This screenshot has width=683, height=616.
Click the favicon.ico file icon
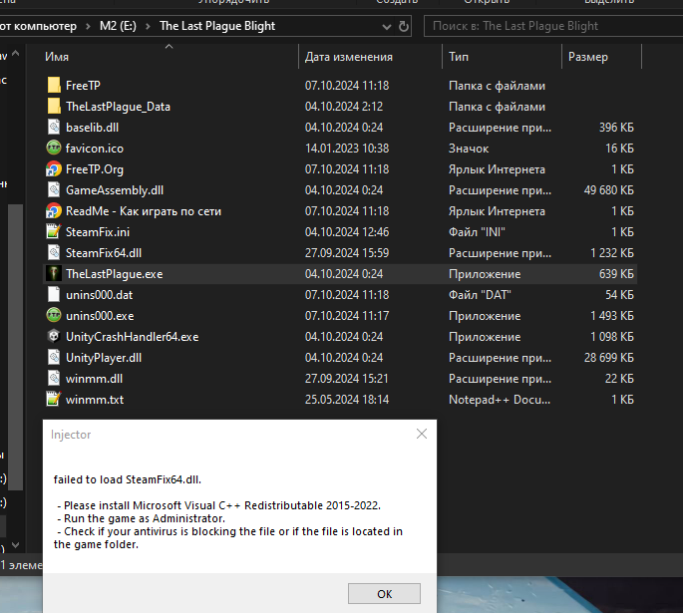pos(54,148)
